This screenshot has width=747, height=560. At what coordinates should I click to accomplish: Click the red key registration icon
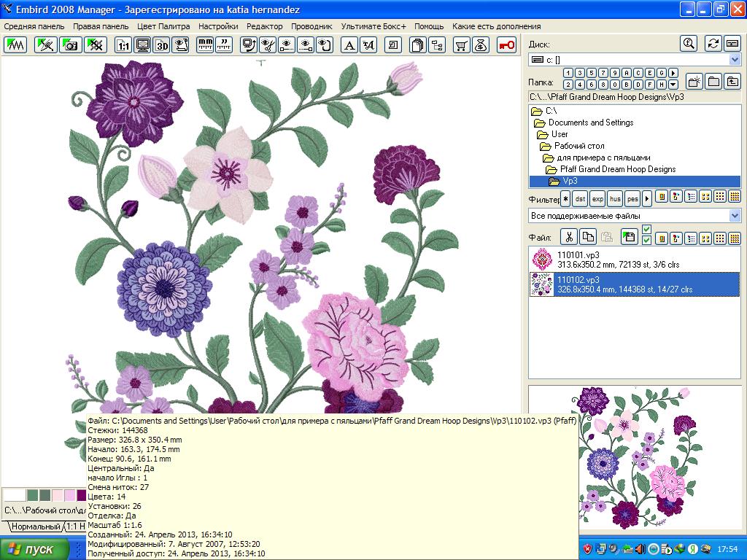click(506, 45)
